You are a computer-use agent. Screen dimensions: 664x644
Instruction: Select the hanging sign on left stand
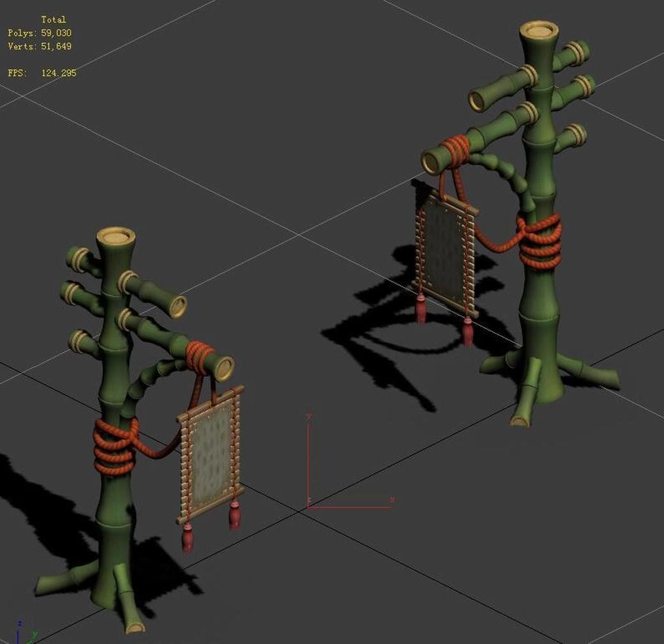(x=211, y=454)
